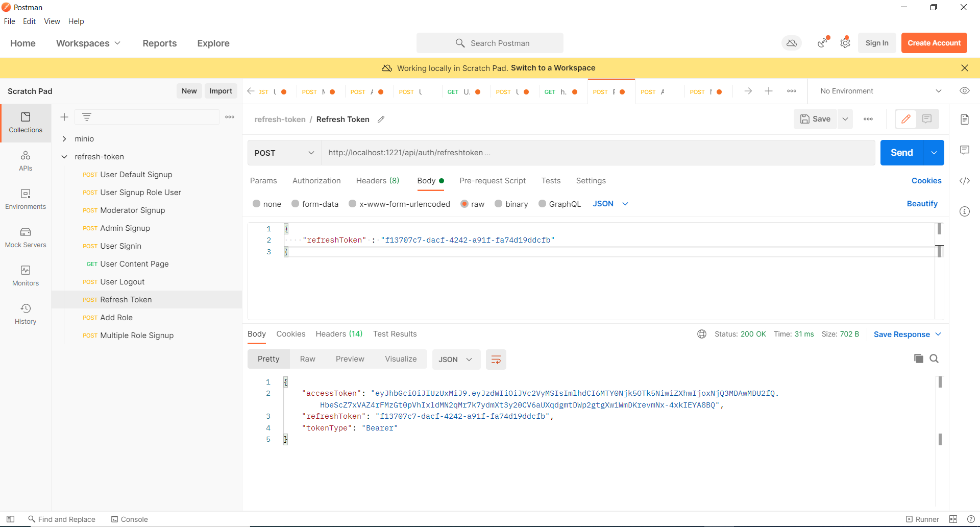This screenshot has width=980, height=527.
Task: Open the Mock Servers sidebar panel
Action: point(26,237)
